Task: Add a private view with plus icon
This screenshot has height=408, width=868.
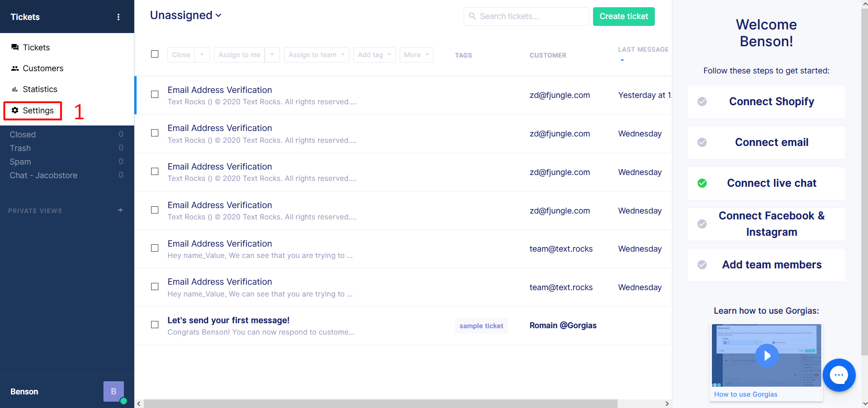Action: coord(120,210)
